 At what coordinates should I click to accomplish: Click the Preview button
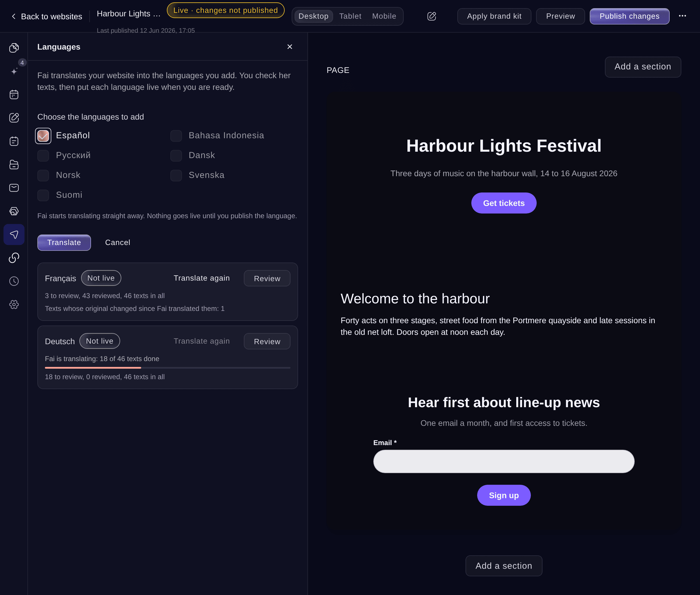pos(560,16)
